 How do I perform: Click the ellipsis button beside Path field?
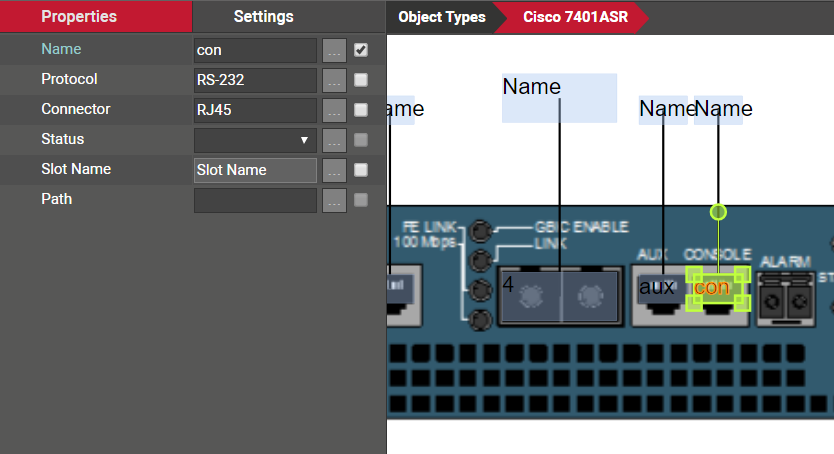click(335, 200)
